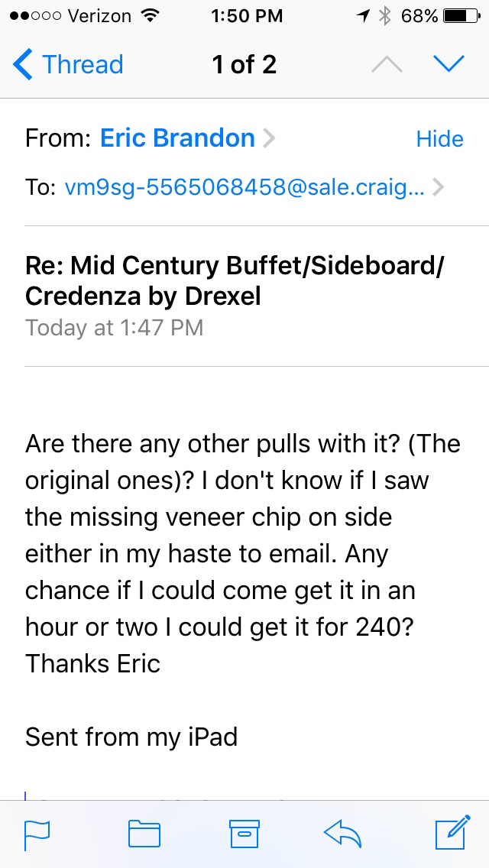Expand the sender chevron next to Eric Brandon
The width and height of the screenshot is (489, 868).
click(269, 139)
